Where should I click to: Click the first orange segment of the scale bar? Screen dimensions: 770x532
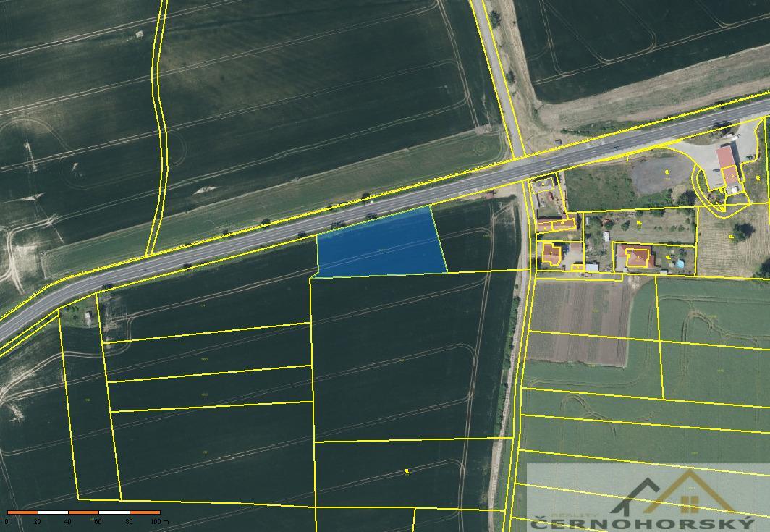22,512
